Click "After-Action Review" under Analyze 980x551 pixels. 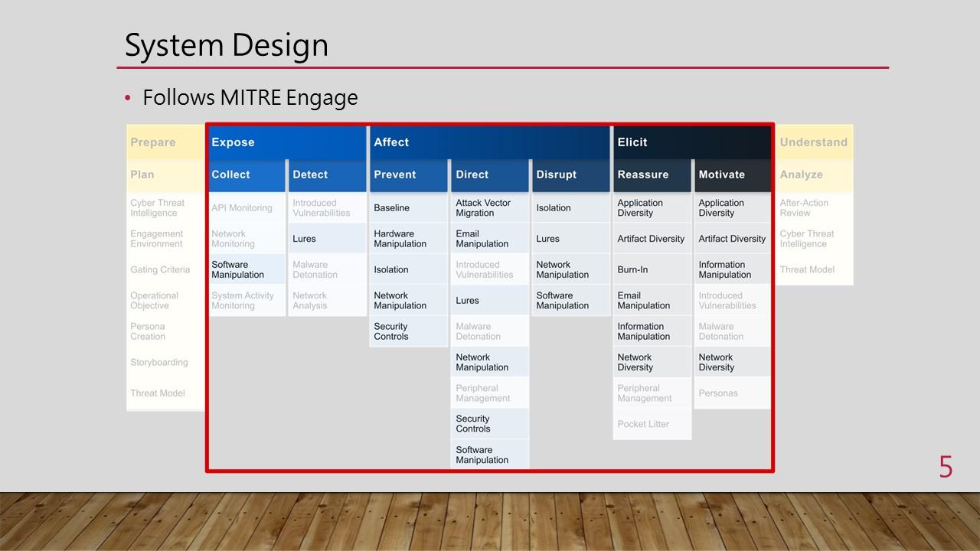(x=814, y=208)
